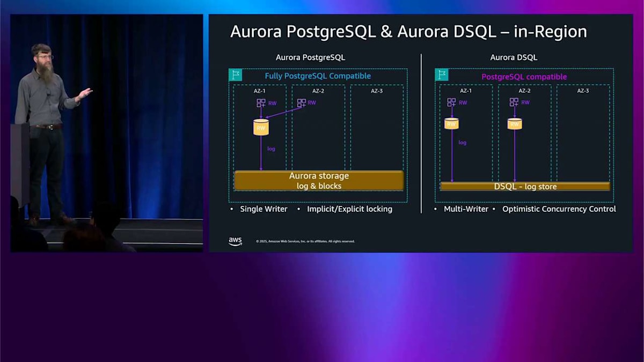Click the "log" label in the Aurora PostgreSQL diagram
This screenshot has width=644, height=362.
(x=271, y=149)
